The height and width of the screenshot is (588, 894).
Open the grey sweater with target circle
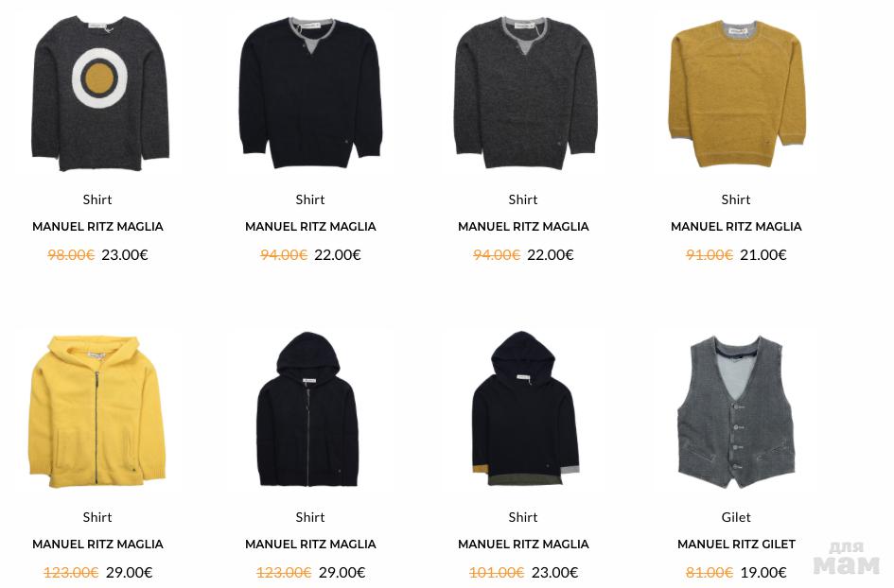99,94
